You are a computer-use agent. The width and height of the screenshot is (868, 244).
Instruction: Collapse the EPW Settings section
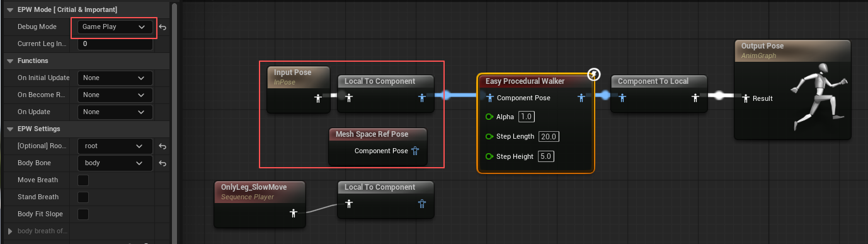9,129
